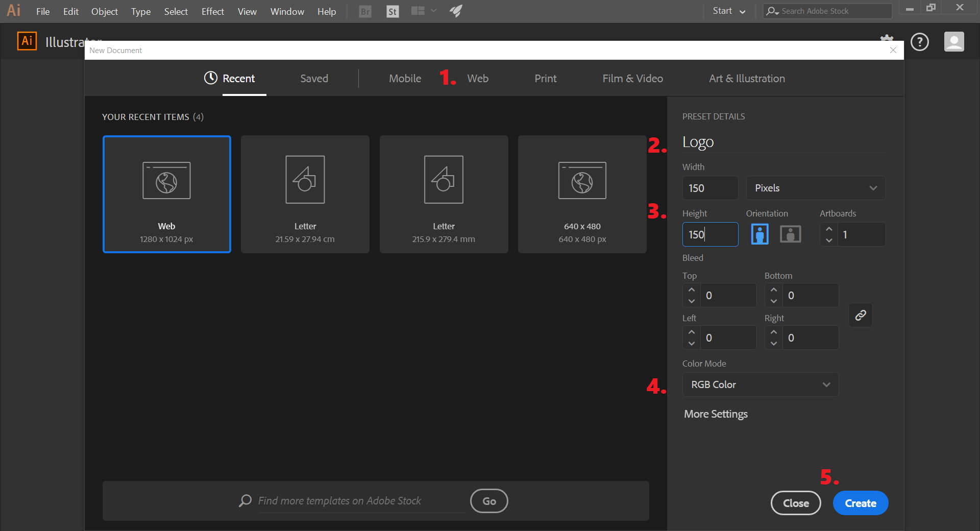The image size is (980, 531).
Task: Open the Select menu
Action: (176, 11)
